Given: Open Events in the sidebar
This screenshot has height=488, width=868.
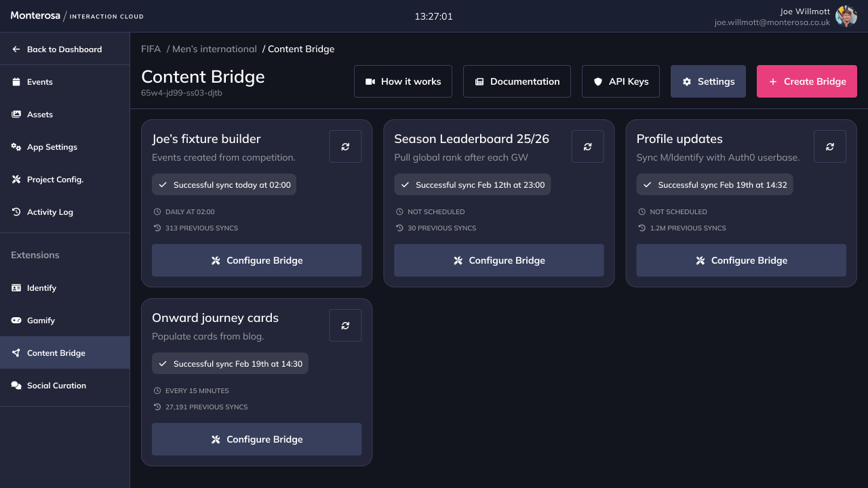Looking at the screenshot, I should click(39, 82).
